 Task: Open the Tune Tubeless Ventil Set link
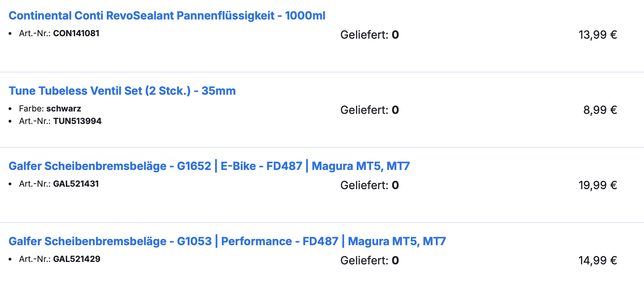tap(123, 91)
